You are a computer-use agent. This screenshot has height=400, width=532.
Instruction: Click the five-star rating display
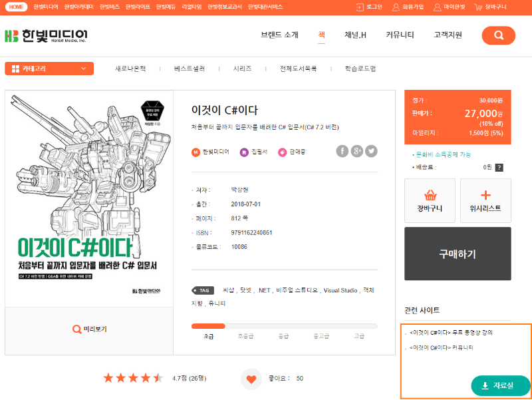tap(134, 378)
